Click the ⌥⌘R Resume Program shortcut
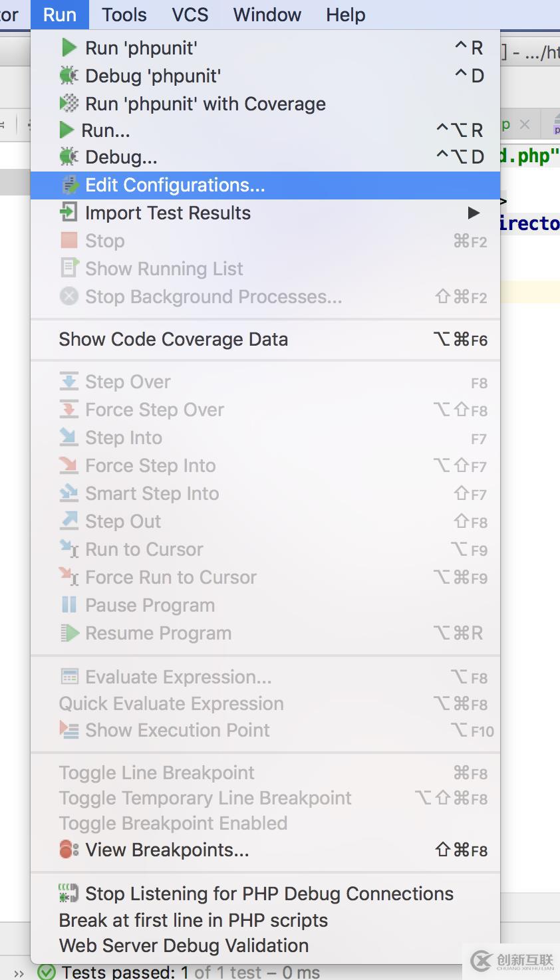This screenshot has width=560, height=980. coord(459,633)
